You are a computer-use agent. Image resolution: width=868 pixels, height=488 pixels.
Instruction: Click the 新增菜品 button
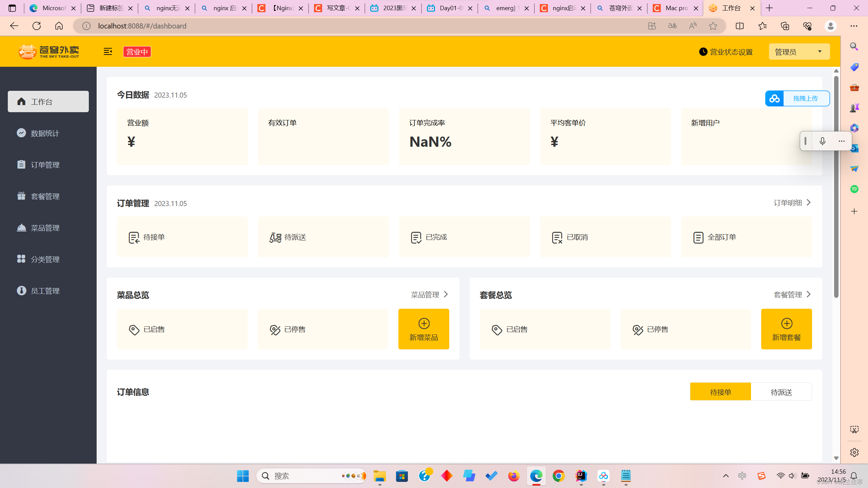click(423, 329)
